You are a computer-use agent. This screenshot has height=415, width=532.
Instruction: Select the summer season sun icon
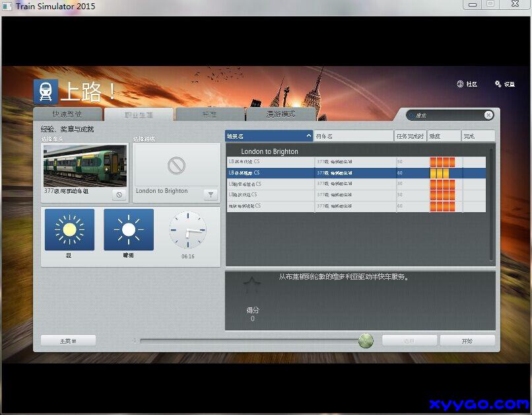69,230
